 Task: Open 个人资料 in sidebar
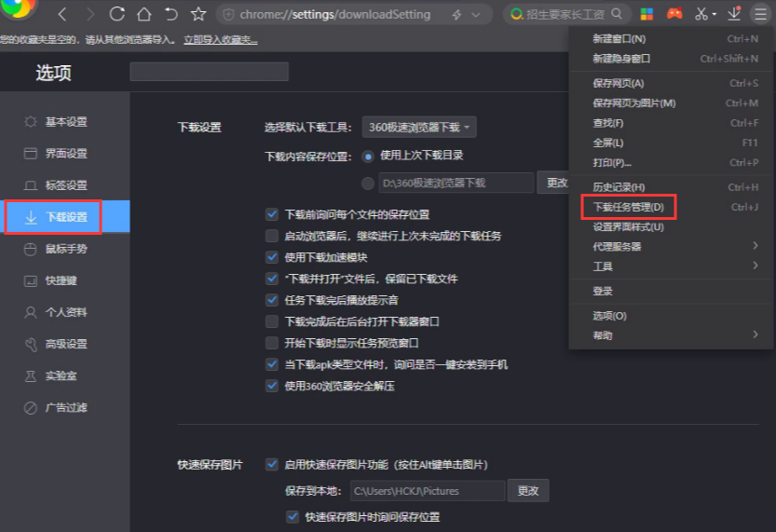[66, 312]
